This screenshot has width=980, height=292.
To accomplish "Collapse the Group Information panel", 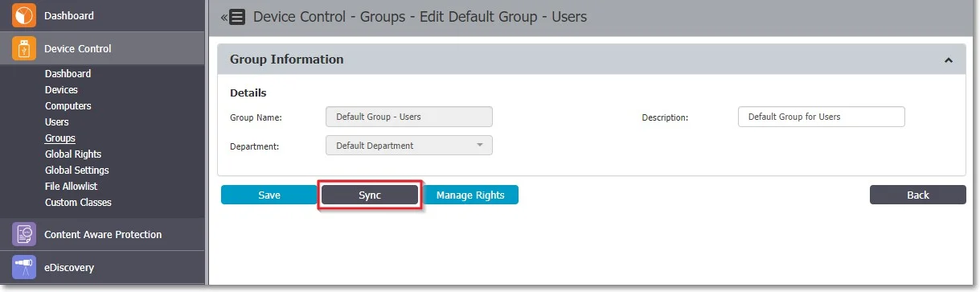I will coord(948,60).
